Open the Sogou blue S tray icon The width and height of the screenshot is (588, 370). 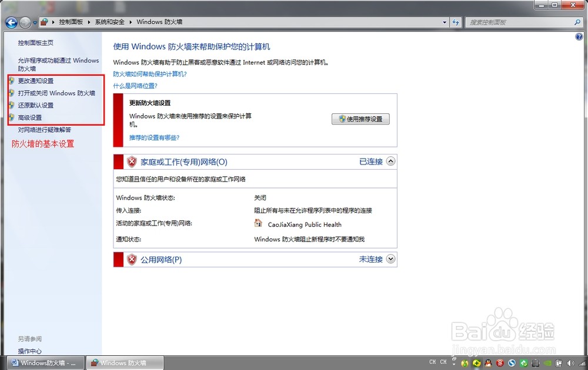tap(512, 363)
